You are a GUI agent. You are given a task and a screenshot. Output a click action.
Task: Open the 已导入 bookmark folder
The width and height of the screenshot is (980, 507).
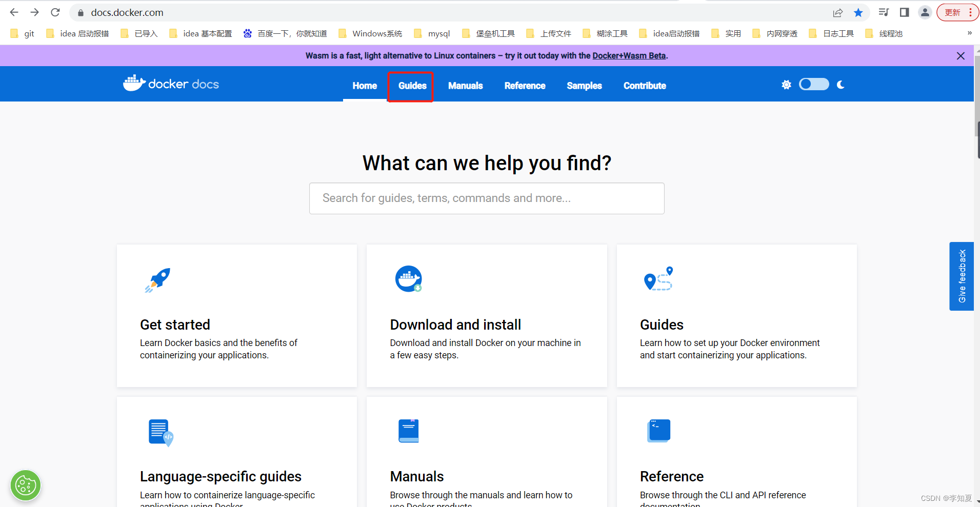point(139,33)
